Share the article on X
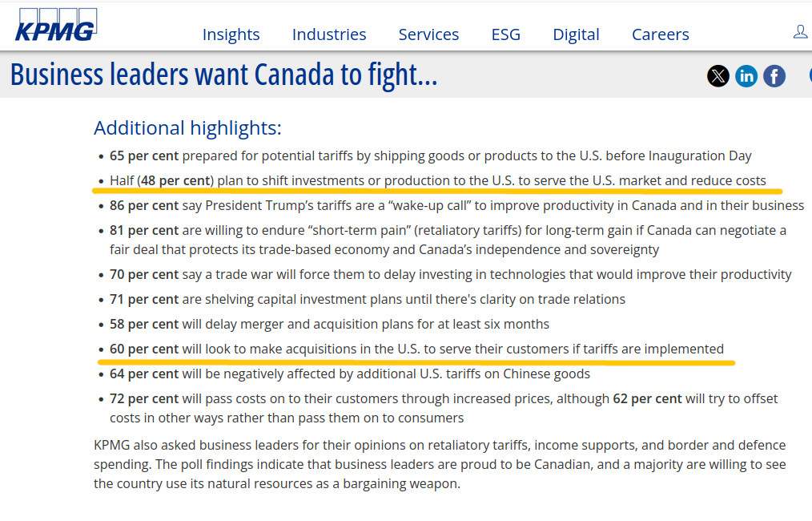 (x=718, y=76)
